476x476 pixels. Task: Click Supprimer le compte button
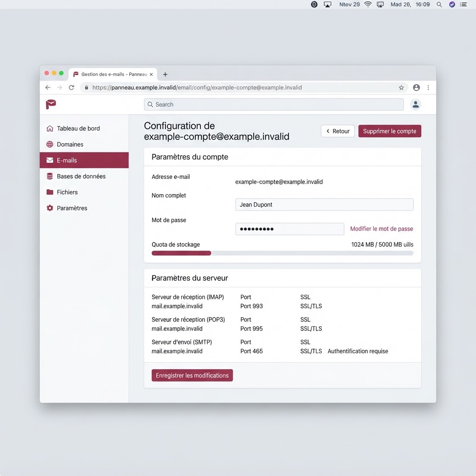pos(390,131)
